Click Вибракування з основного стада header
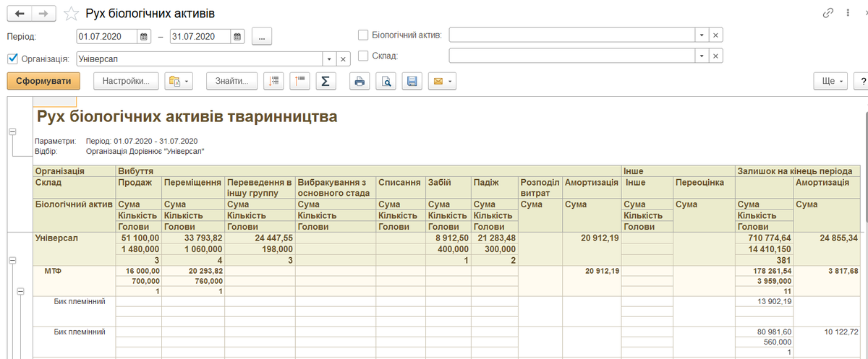Image resolution: width=868 pixels, height=359 pixels. (x=336, y=188)
